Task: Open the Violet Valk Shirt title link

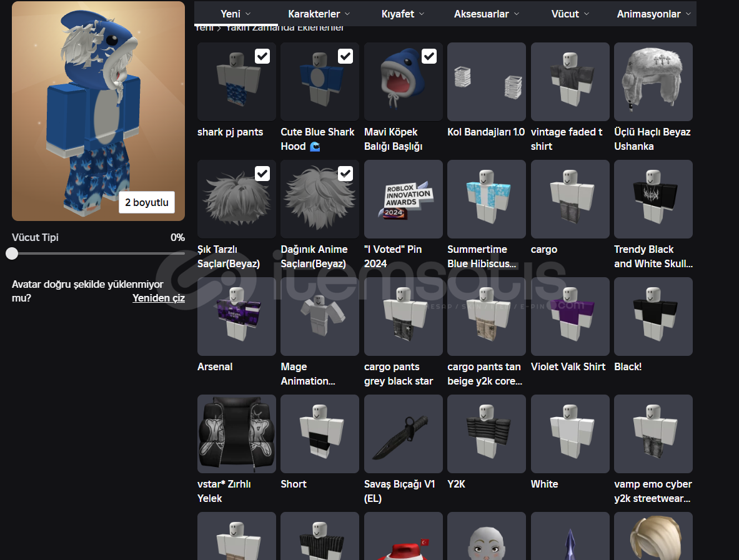Action: (x=568, y=366)
